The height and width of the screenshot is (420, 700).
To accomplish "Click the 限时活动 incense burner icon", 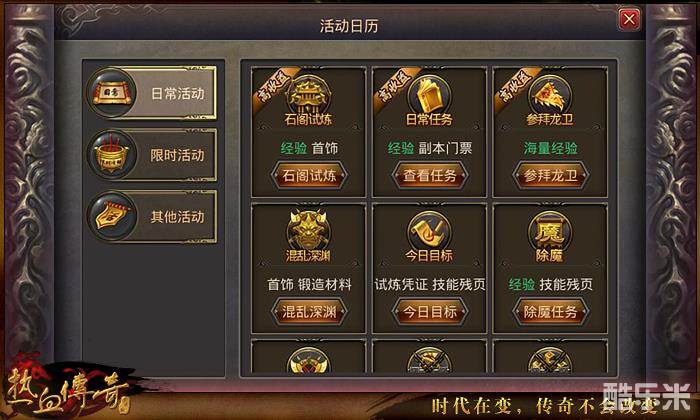I will pyautogui.click(x=112, y=155).
